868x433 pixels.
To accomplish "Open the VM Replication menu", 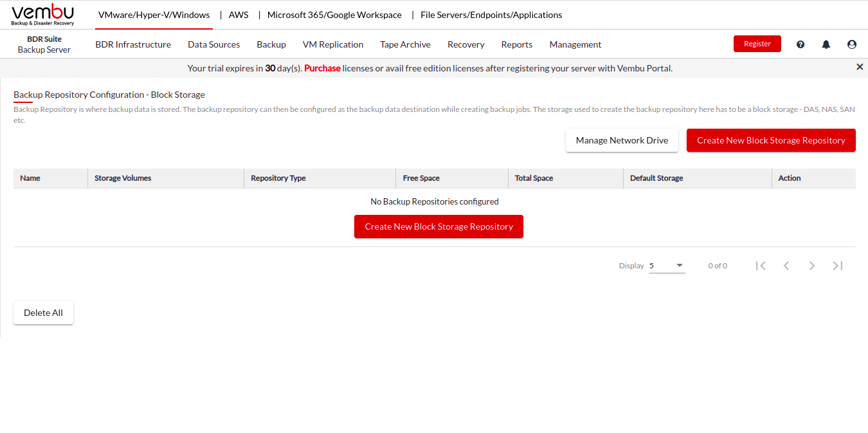I will coord(333,44).
